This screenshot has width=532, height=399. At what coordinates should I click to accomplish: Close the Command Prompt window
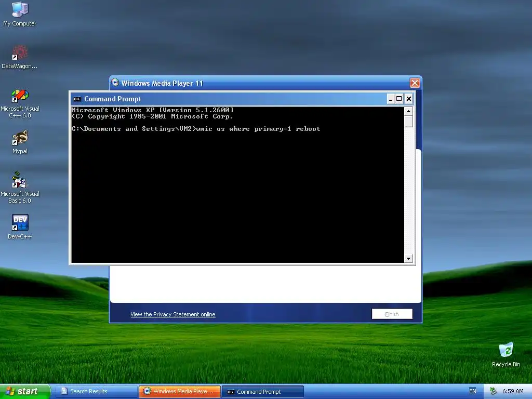point(409,99)
